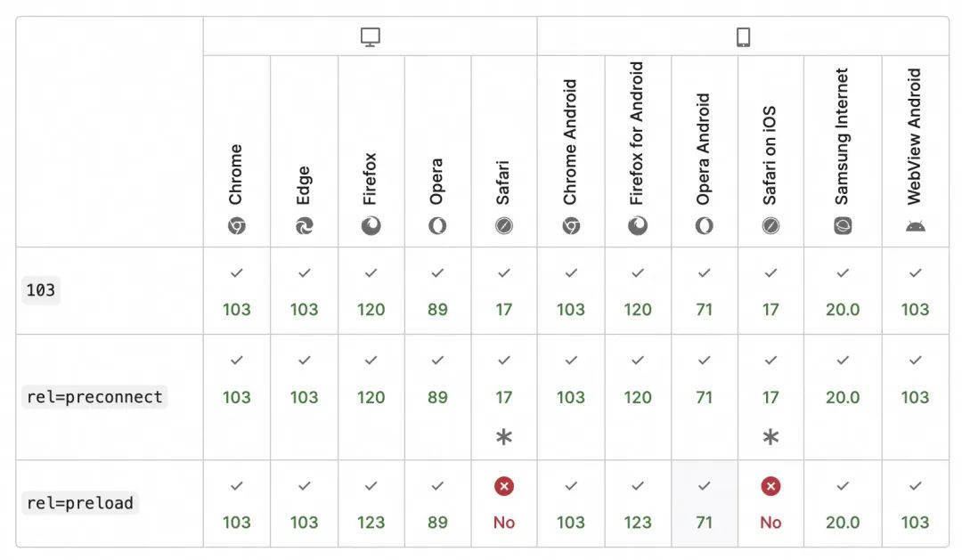Image resolution: width=962 pixels, height=560 pixels.
Task: Click the desktop Chrome browser icon
Action: [x=237, y=226]
